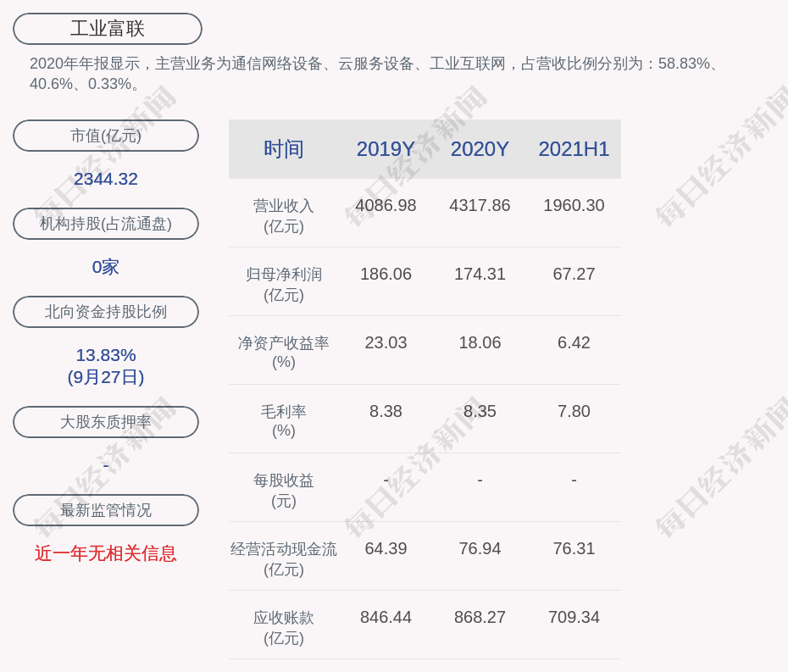Click the 2021H1 column header

(x=574, y=149)
